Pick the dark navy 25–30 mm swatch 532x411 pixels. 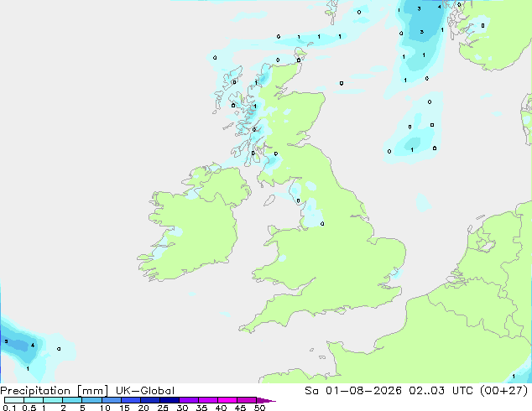[x=170, y=400]
